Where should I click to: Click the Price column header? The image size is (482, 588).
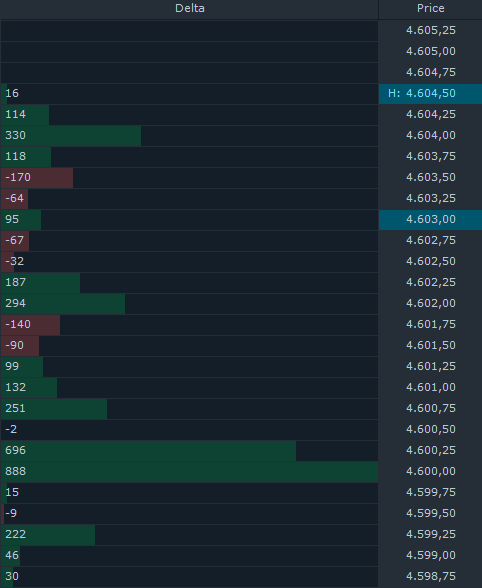pyautogui.click(x=430, y=9)
